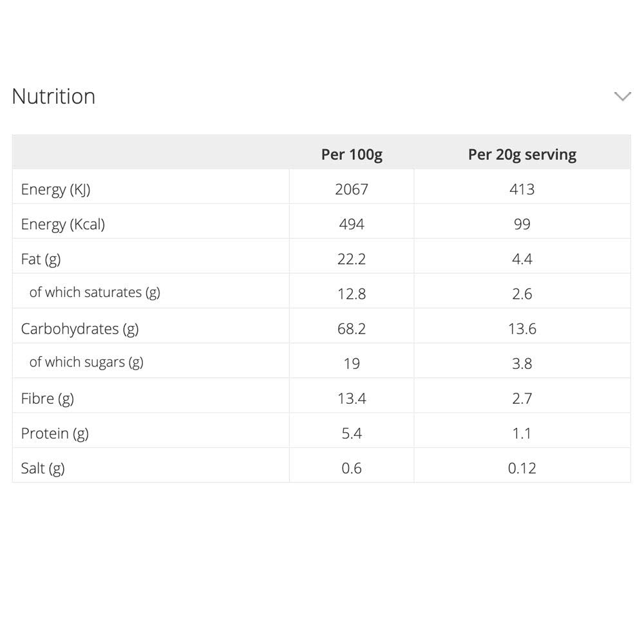This screenshot has height=644, width=644.
Task: Select the Per 20g serving column header
Action: (x=522, y=155)
